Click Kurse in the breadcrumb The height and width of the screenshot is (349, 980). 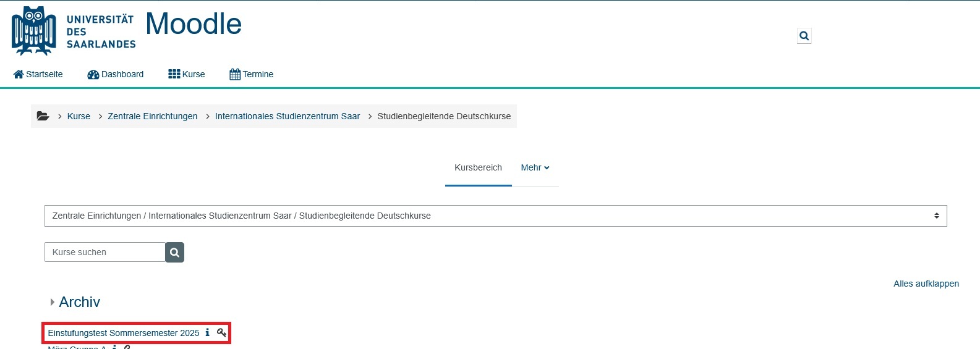point(79,116)
